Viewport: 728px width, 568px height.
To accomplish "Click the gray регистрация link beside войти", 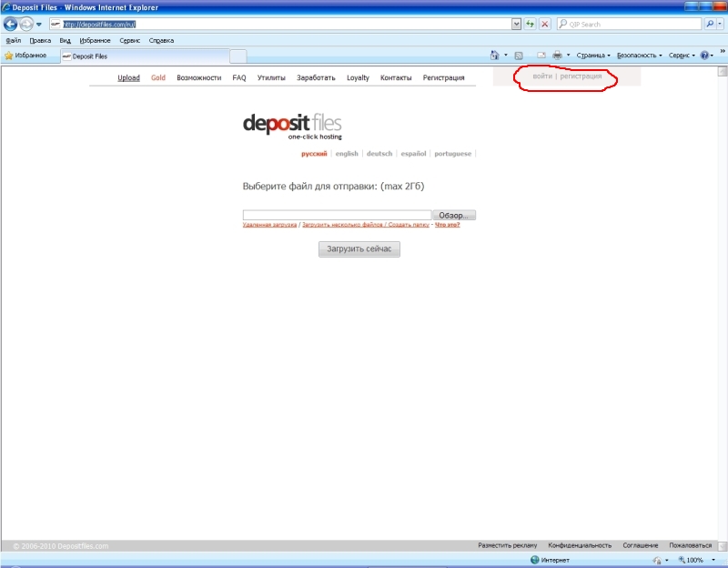I will 581,76.
